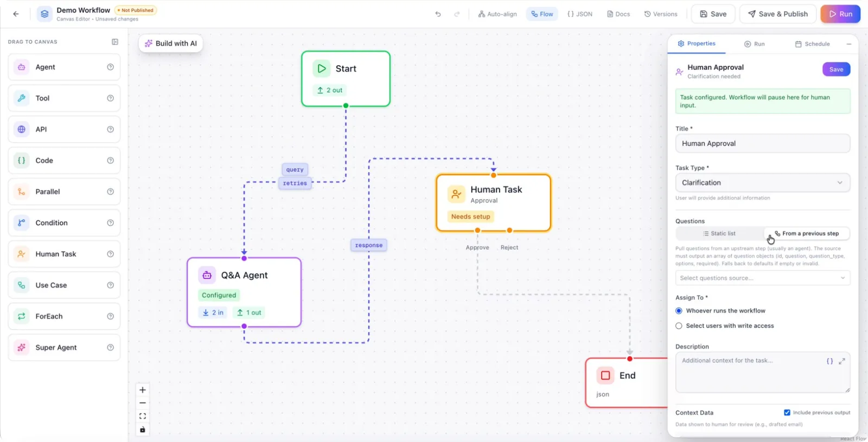Viewport: 868px width, 442px height.
Task: Select Whoever runs the workflow option
Action: point(679,311)
